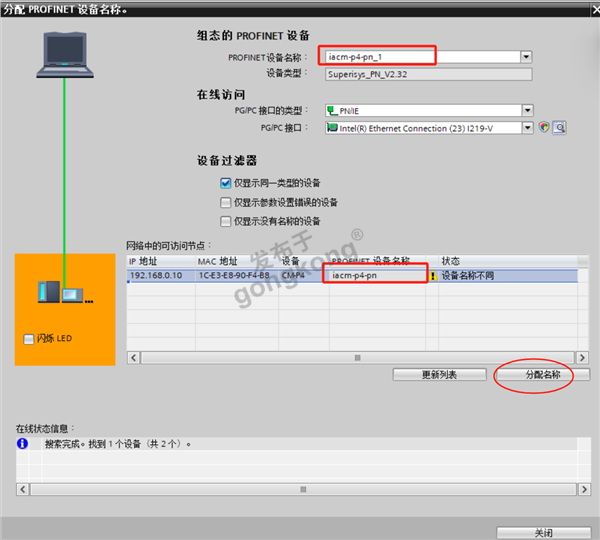Click the green PN/IE interface type icon
The width and height of the screenshot is (600, 540).
(x=331, y=111)
